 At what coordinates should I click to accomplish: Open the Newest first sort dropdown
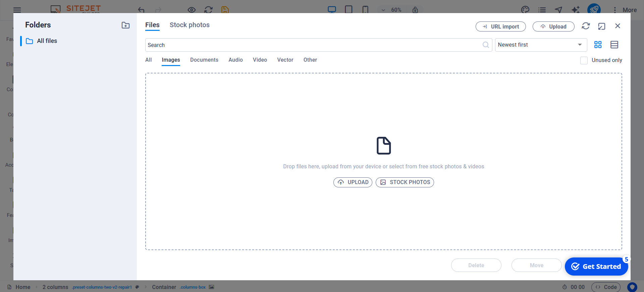pos(541,45)
